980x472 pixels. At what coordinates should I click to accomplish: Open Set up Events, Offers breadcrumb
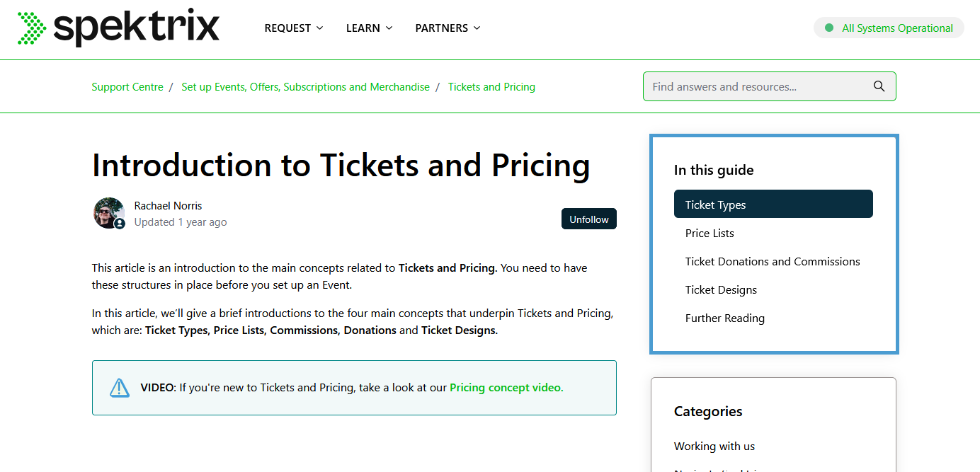tap(305, 87)
